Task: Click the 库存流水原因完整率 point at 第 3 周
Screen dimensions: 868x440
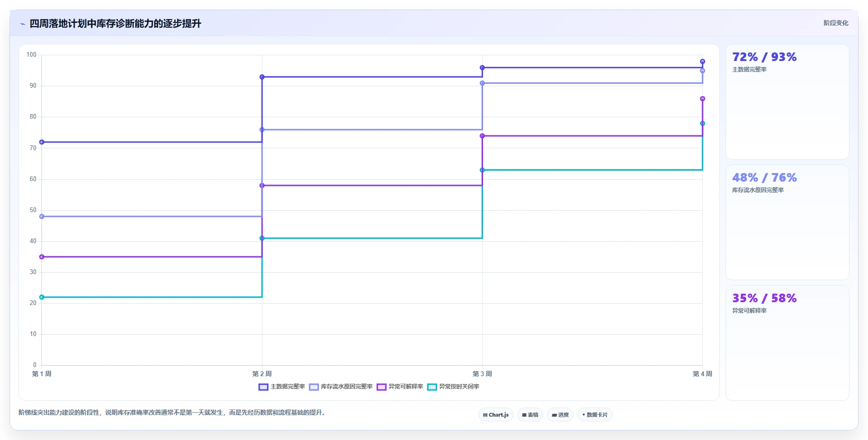Action: 482,83
